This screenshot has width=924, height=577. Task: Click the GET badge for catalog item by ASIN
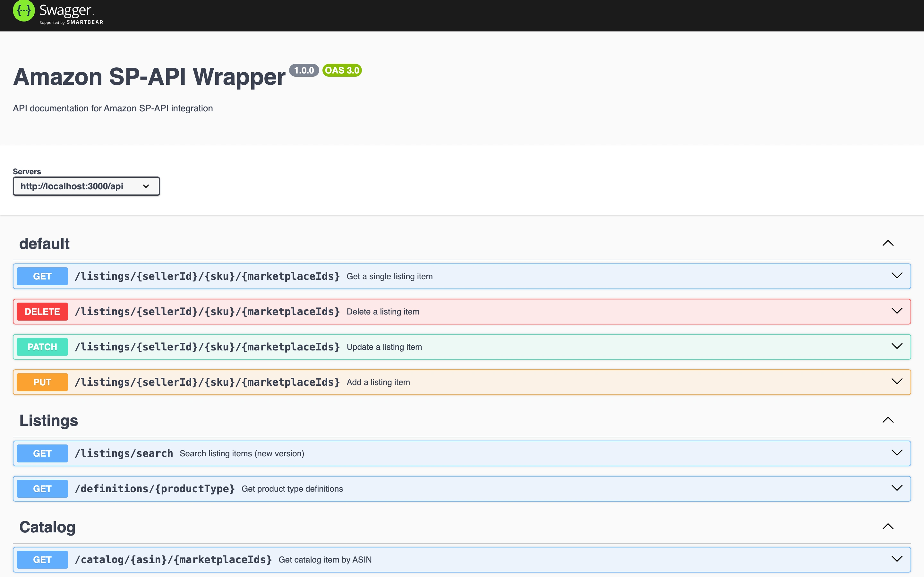point(42,559)
